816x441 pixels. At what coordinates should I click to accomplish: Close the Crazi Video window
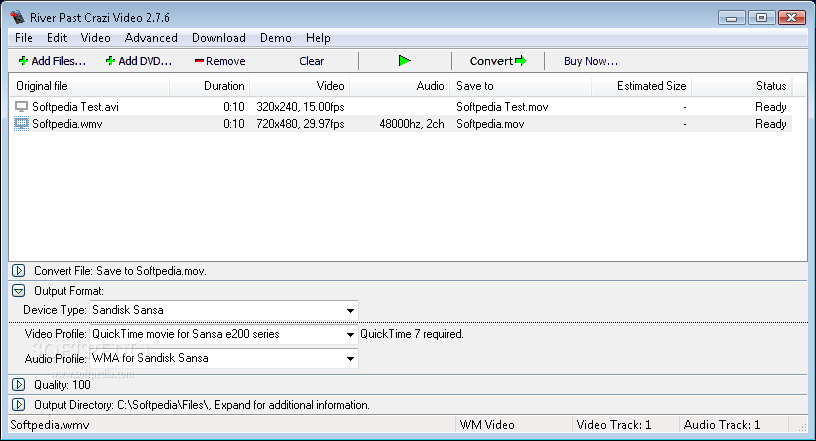click(792, 18)
